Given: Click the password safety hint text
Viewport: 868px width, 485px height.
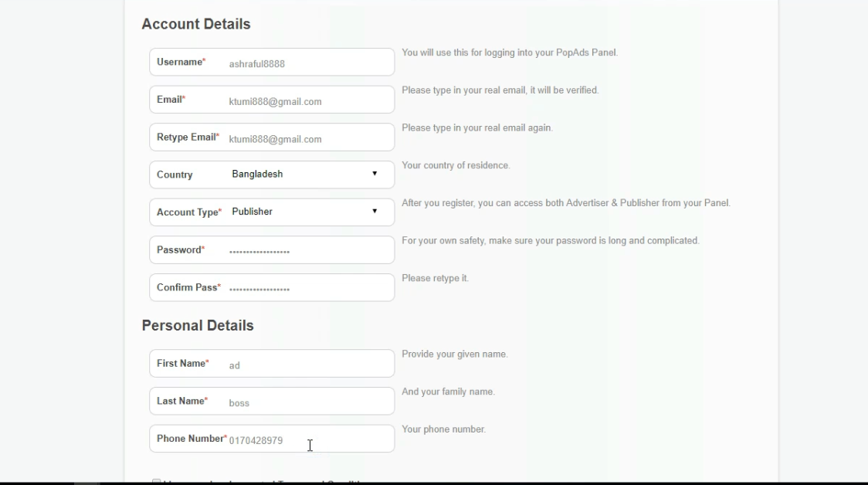Looking at the screenshot, I should 550,241.
